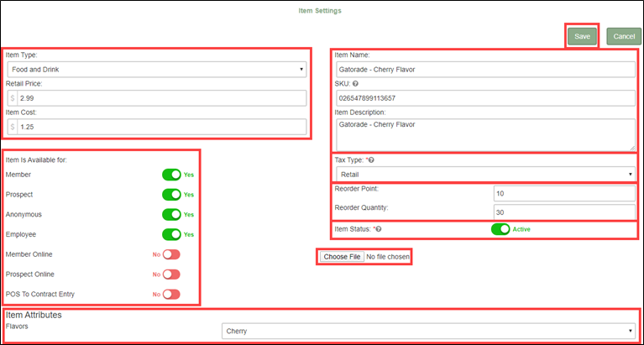This screenshot has height=345, width=644.
Task: Click the Item Description text area
Action: (486, 135)
